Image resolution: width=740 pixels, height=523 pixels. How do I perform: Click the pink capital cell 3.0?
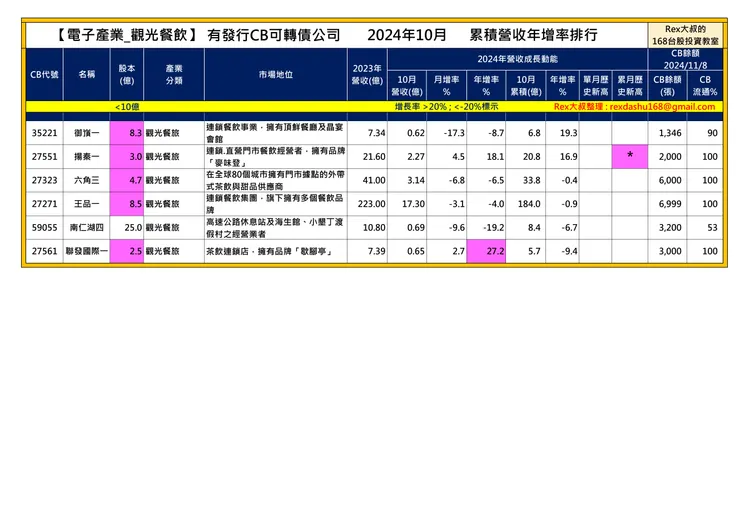point(127,157)
